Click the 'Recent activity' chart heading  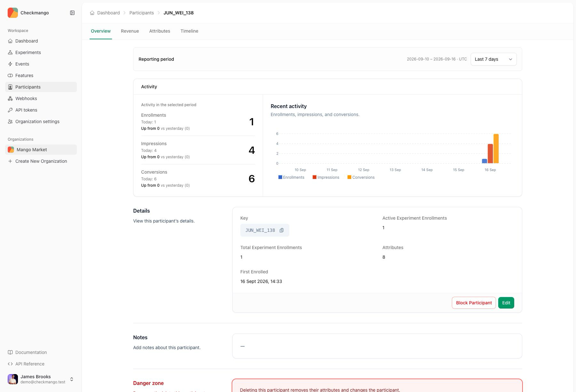[x=289, y=106]
